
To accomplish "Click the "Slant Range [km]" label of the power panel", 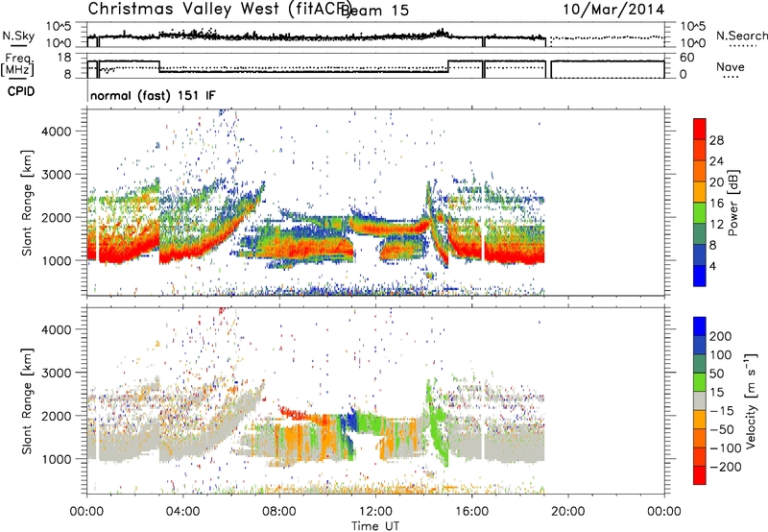I will pos(27,203).
